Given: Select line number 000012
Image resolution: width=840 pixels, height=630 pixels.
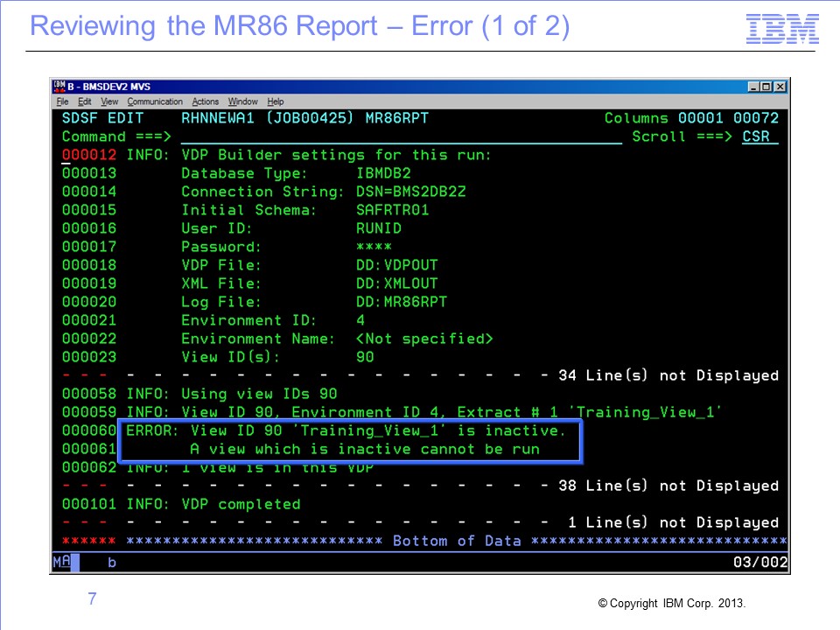Looking at the screenshot, I should pos(89,156).
